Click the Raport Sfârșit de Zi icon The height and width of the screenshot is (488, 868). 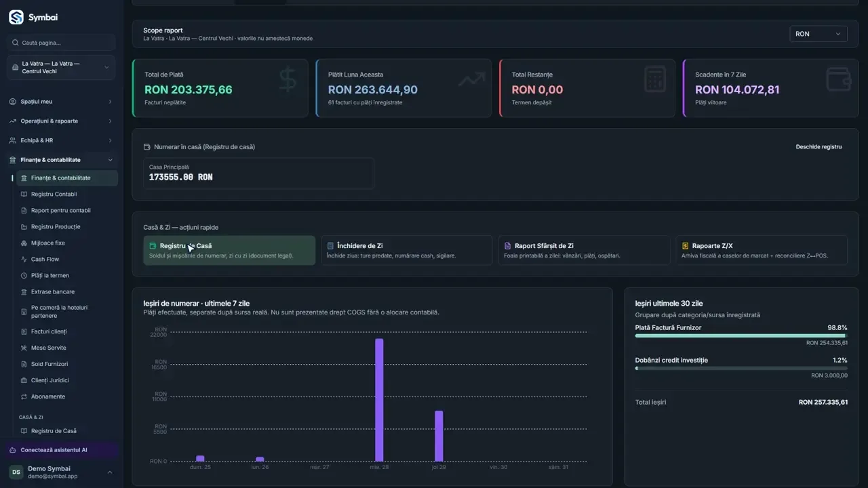pyautogui.click(x=508, y=246)
